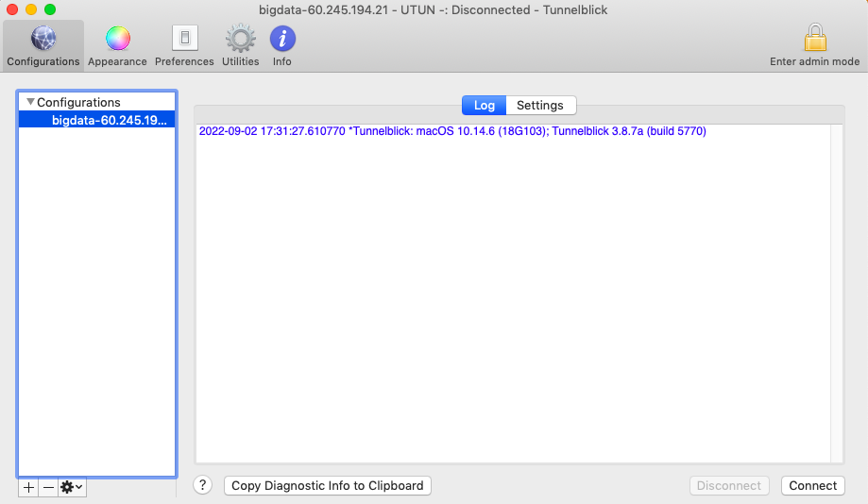Image resolution: width=868 pixels, height=504 pixels.
Task: Switch to the Settings tab
Action: (540, 105)
